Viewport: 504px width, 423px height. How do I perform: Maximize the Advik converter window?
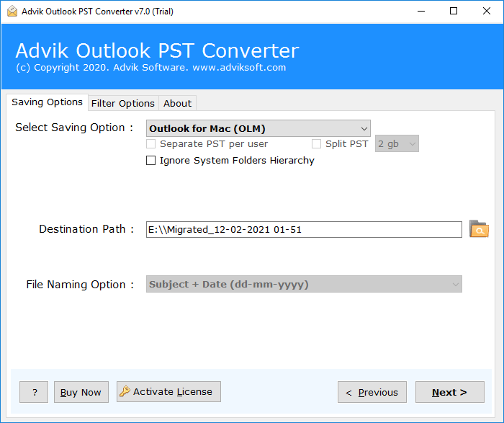[454, 12]
